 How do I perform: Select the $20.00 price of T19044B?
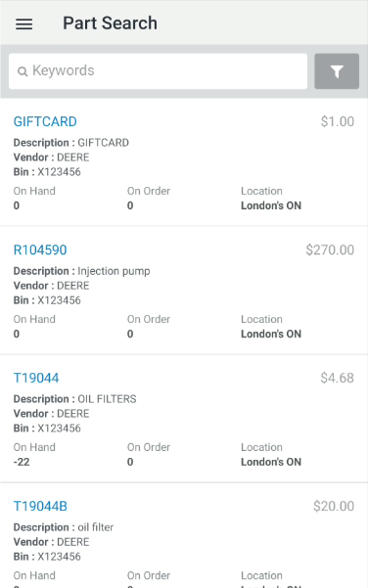point(334,506)
